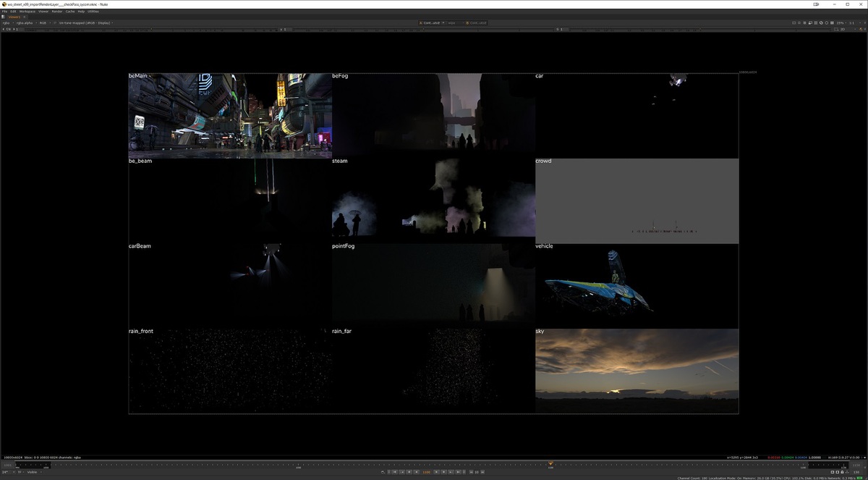Viewport: 868px width, 480px height.
Task: Expand the 25% zoom level dropdown
Action: point(841,22)
